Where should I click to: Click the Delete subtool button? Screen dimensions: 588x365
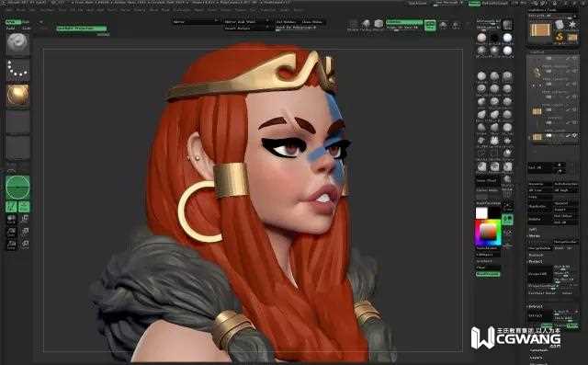pos(540,220)
